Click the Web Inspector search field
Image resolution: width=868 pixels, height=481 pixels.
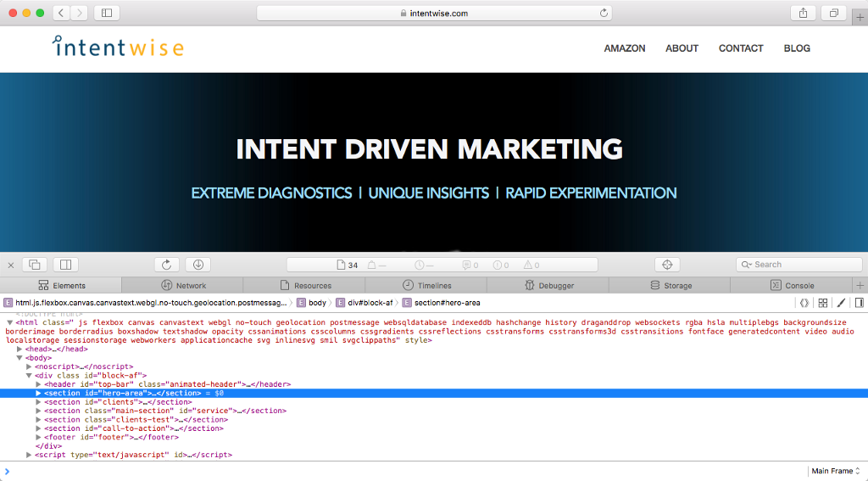coord(798,265)
